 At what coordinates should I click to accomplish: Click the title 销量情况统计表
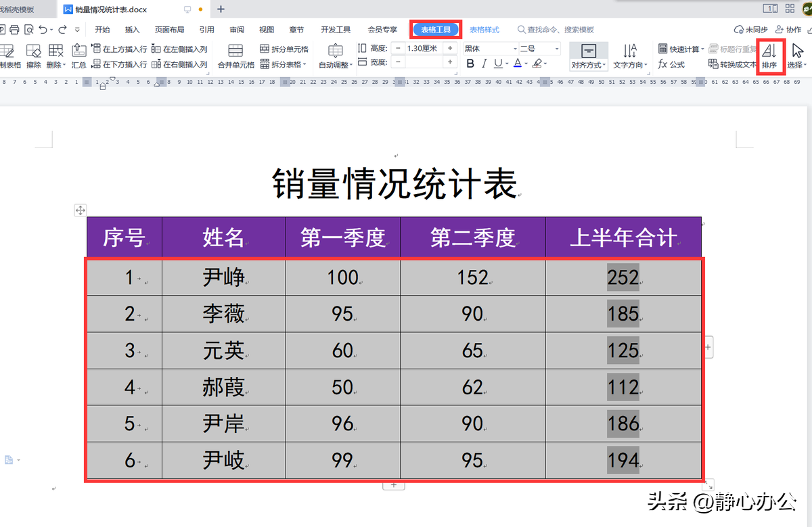[394, 183]
